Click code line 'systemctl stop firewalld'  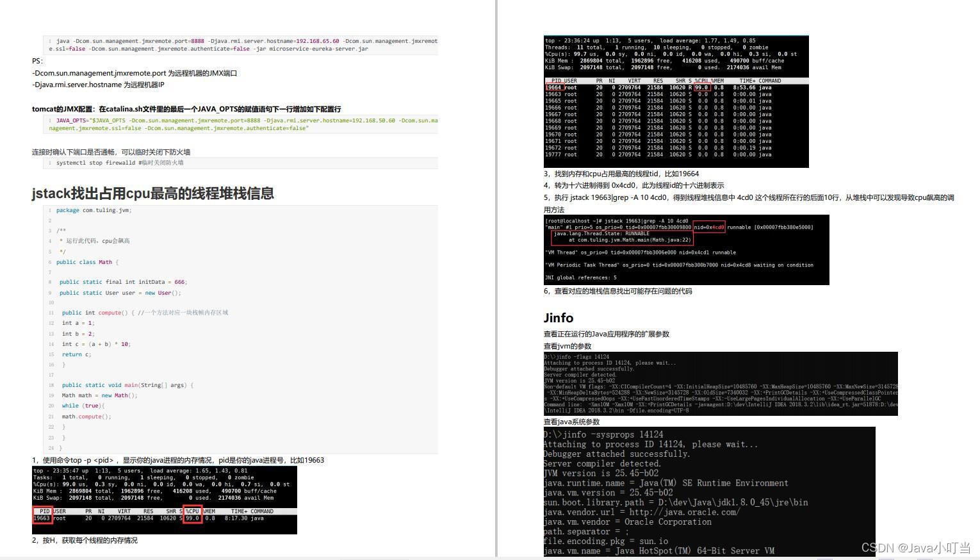coord(120,163)
